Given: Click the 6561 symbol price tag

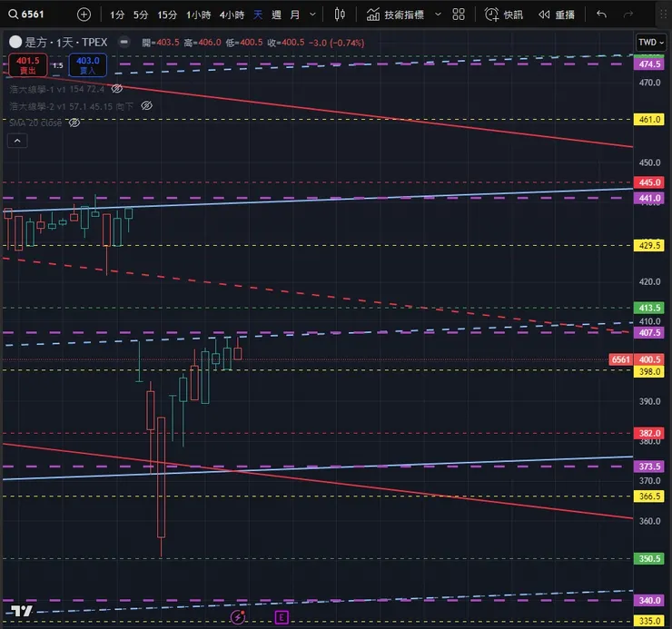Looking at the screenshot, I should (620, 359).
